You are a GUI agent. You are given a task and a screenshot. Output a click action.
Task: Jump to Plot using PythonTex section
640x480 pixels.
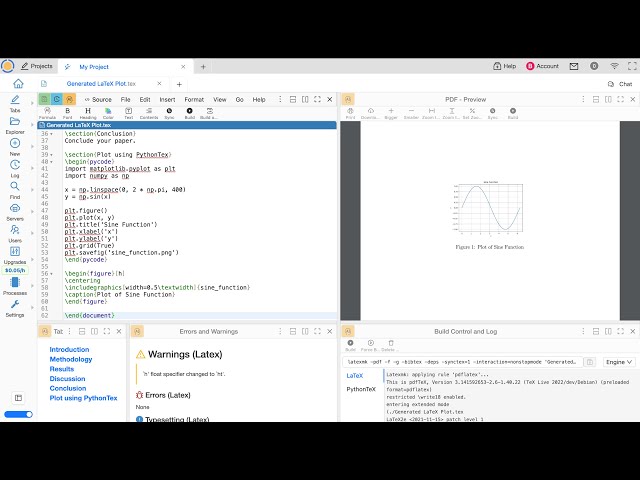point(83,398)
